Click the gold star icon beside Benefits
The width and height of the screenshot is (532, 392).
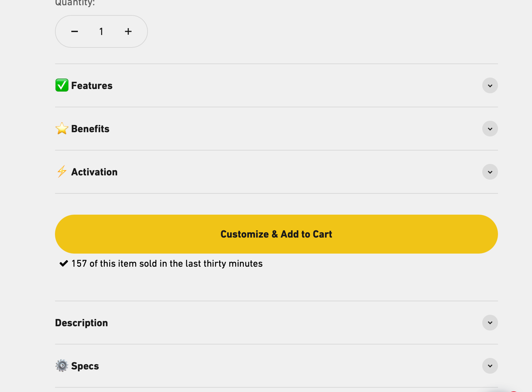[62, 129]
